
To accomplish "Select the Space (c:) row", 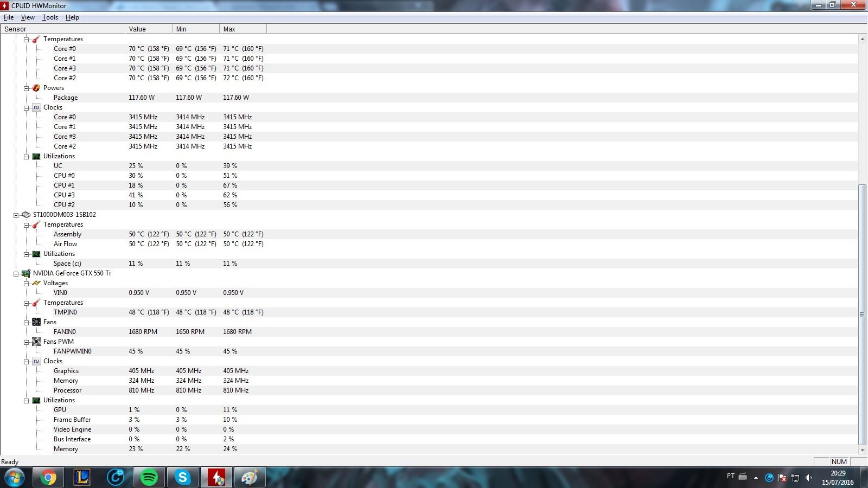I will [x=429, y=264].
